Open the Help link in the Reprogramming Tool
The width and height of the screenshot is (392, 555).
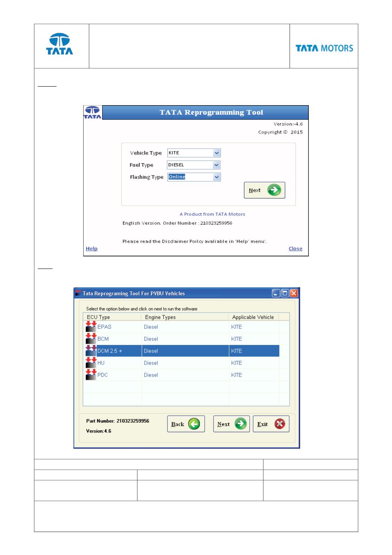point(92,248)
